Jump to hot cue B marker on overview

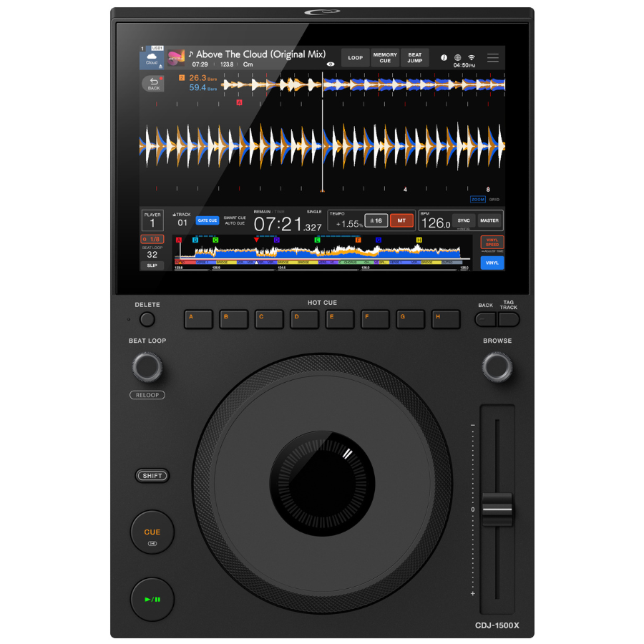coord(195,240)
